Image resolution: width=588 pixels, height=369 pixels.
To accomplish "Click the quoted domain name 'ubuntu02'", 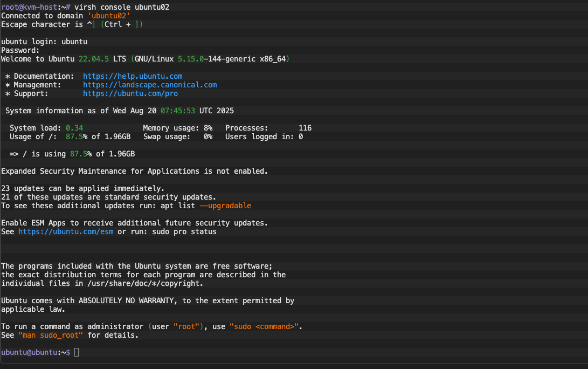I will pos(109,16).
